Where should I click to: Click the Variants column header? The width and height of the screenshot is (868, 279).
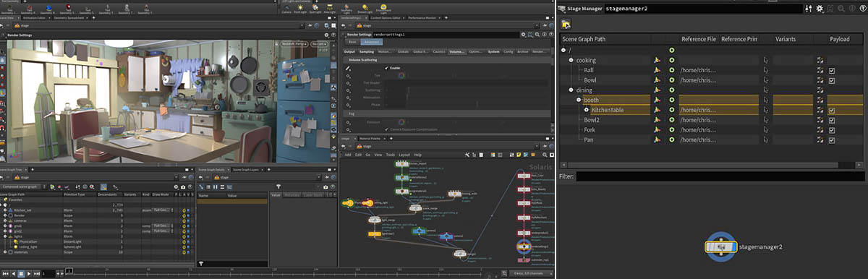[786, 38]
